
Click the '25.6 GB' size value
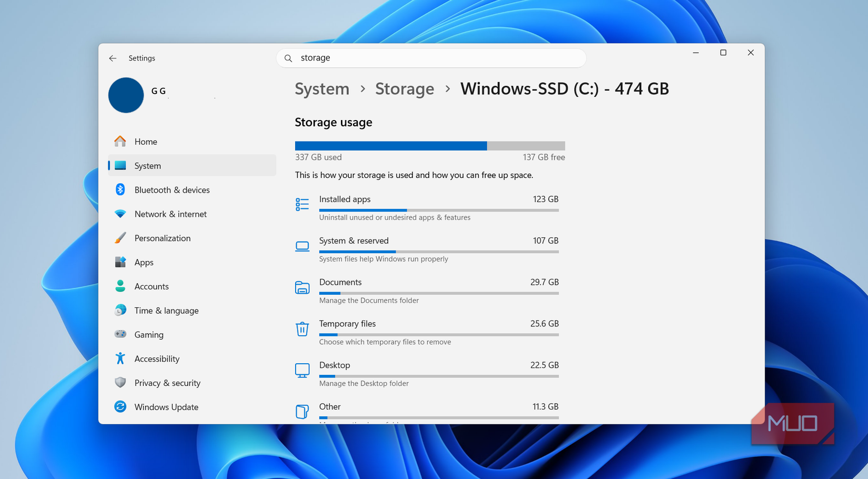pyautogui.click(x=544, y=324)
